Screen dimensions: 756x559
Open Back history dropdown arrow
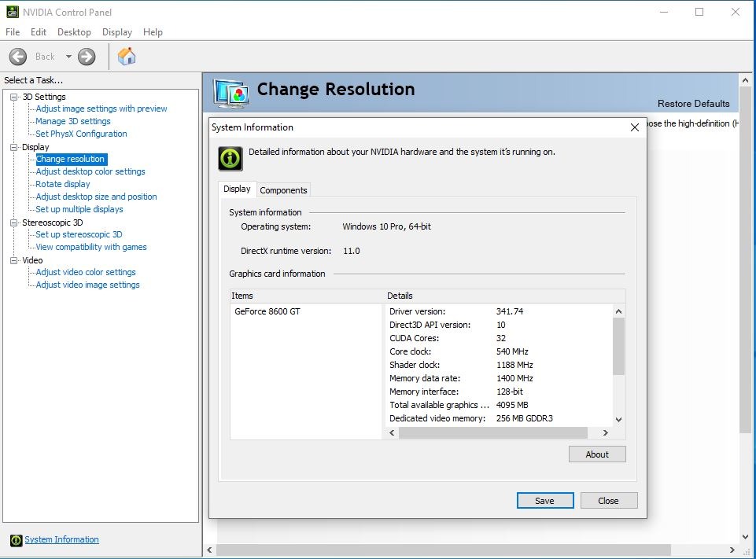click(68, 57)
